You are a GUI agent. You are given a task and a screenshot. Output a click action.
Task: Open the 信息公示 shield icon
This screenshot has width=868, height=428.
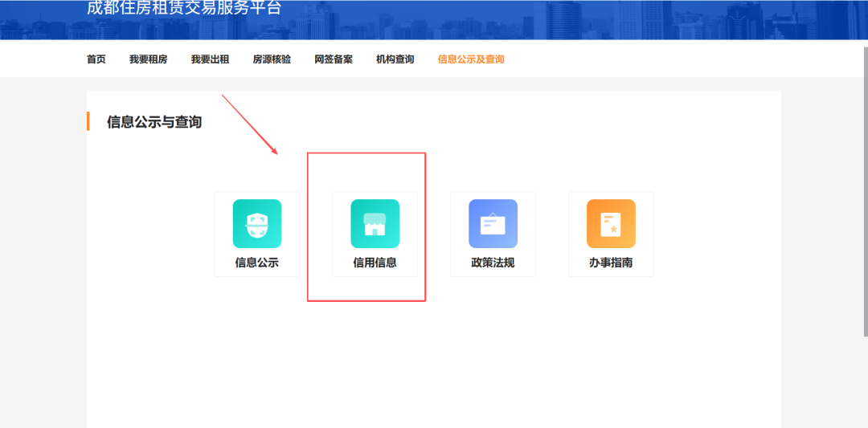[257, 223]
